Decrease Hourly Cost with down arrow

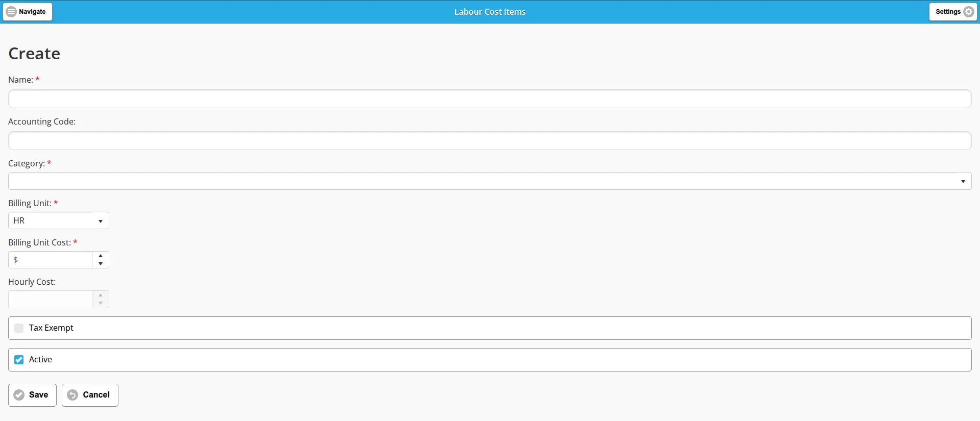101,303
